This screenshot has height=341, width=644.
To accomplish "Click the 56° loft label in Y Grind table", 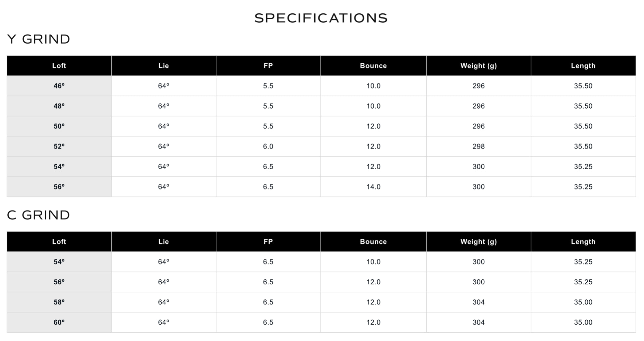I will tap(59, 187).
